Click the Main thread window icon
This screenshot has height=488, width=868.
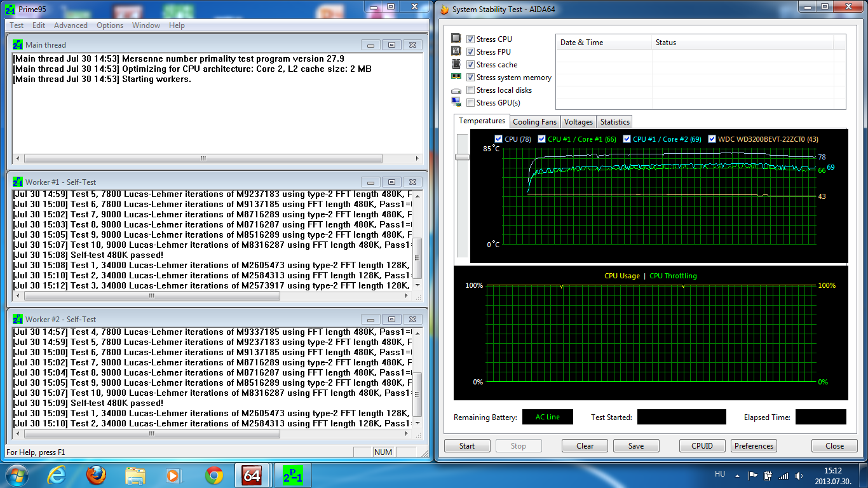(18, 45)
